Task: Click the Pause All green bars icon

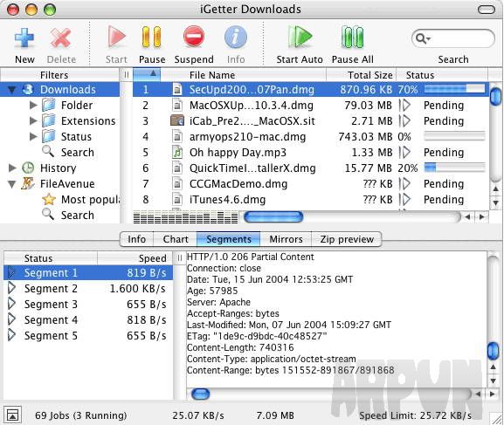Action: point(352,38)
